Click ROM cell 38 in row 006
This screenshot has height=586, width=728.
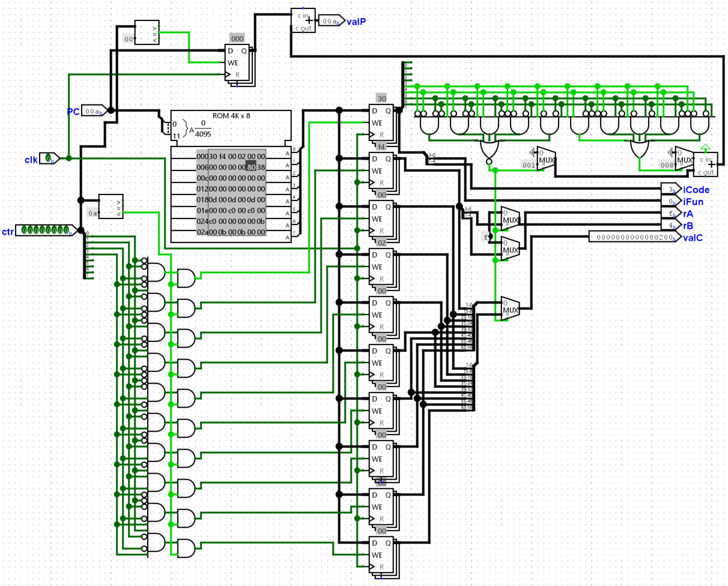point(261,168)
